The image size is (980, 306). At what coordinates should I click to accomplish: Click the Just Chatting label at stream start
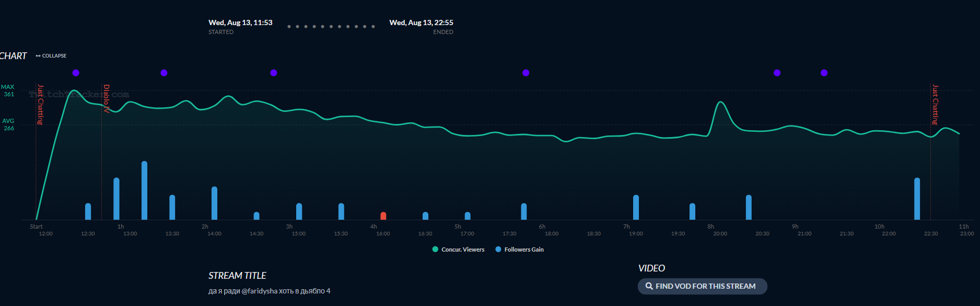40,105
